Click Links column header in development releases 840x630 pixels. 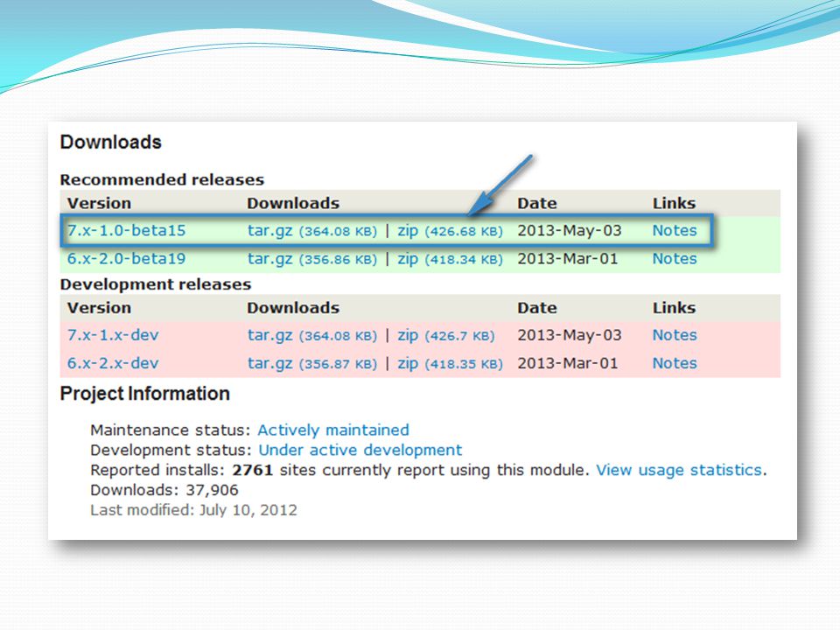(674, 308)
